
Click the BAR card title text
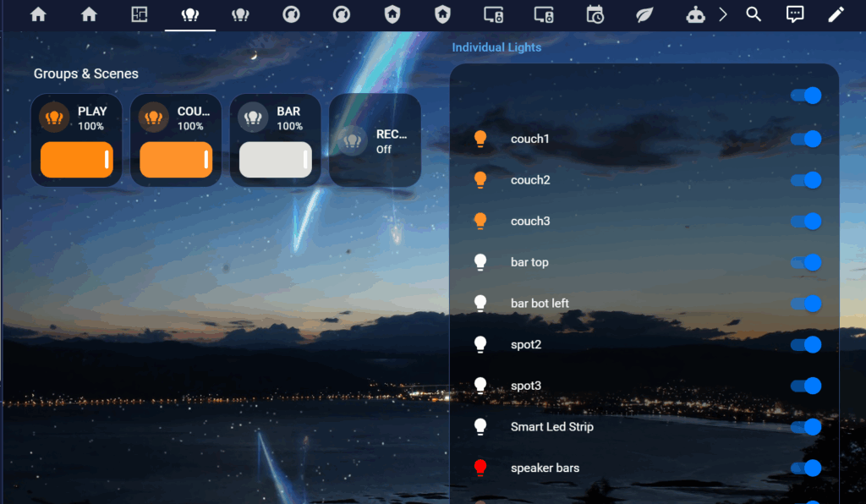(288, 112)
